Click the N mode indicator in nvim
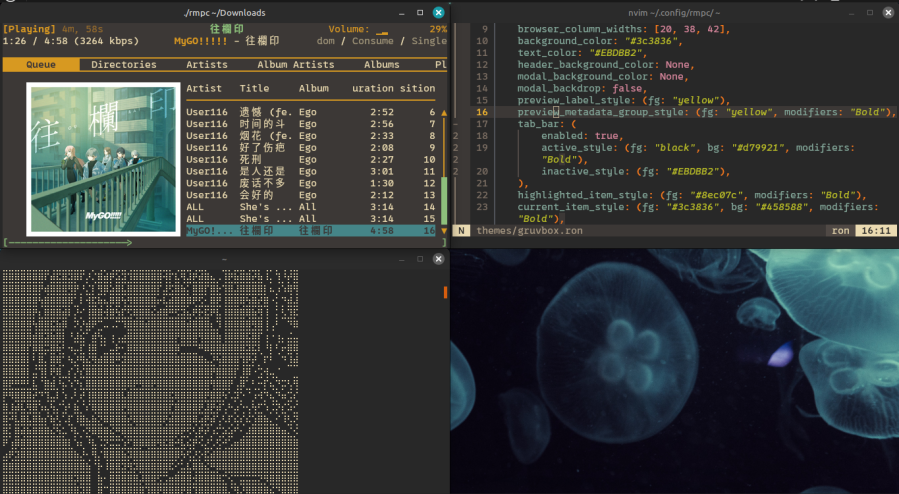The image size is (899, 494). [461, 230]
